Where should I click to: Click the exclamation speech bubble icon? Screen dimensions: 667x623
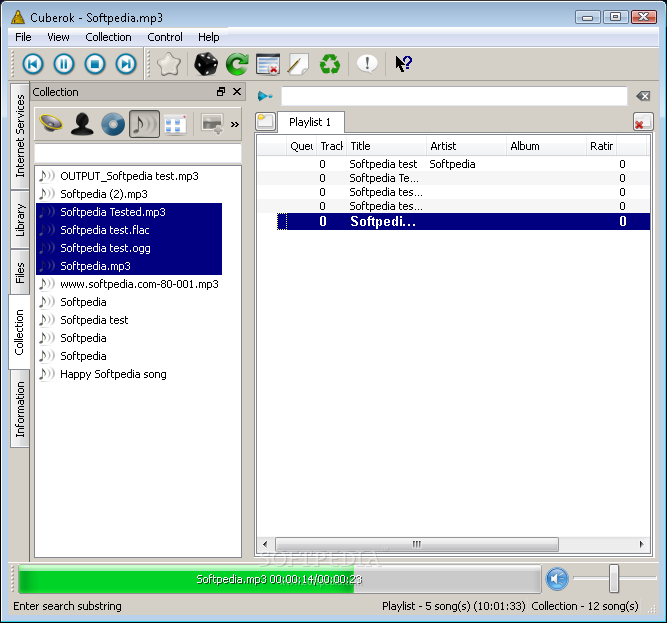(x=367, y=64)
